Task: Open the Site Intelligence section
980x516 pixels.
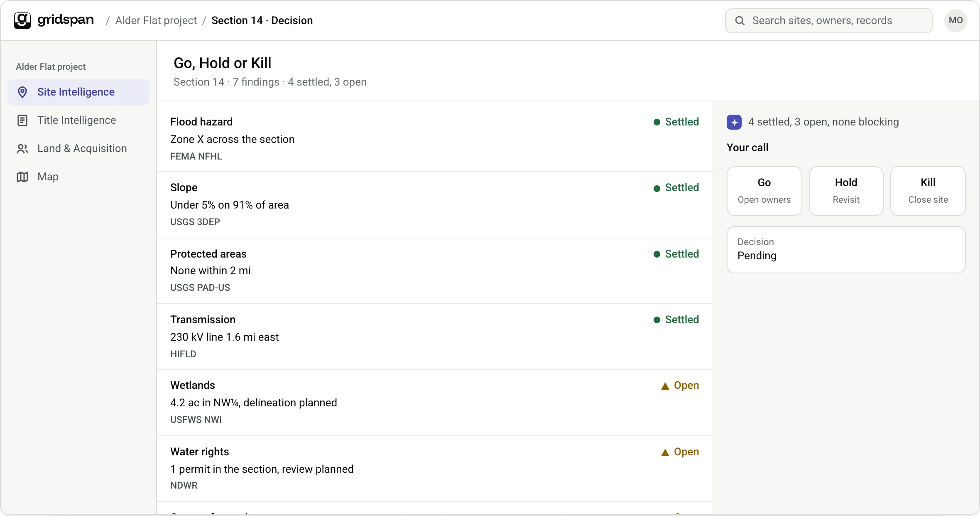Action: pos(78,92)
